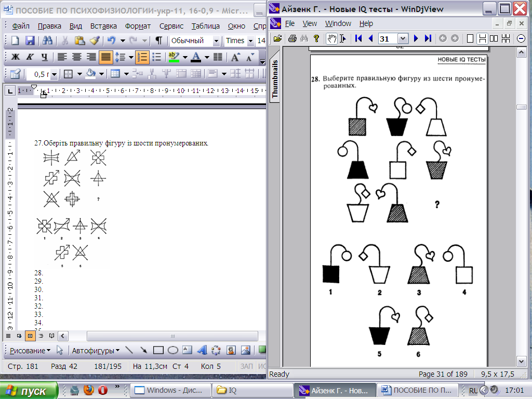Open the highlight color dropdown arrow

[185, 57]
